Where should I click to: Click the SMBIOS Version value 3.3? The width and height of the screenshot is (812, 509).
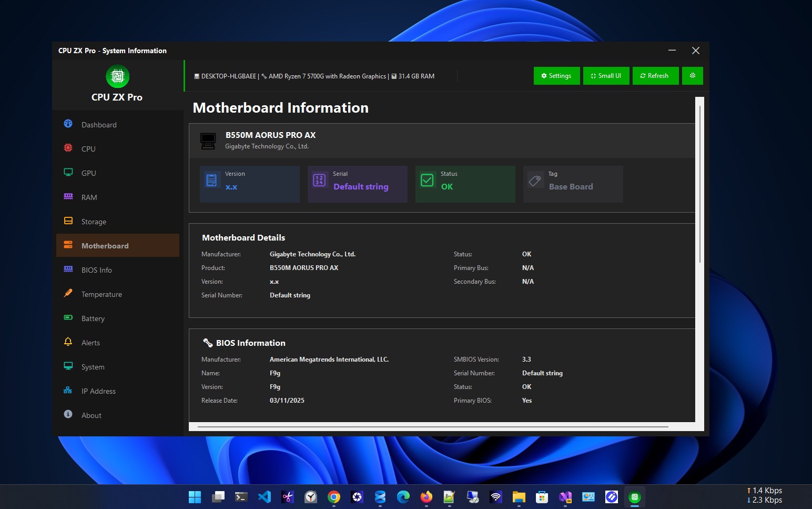coord(526,360)
